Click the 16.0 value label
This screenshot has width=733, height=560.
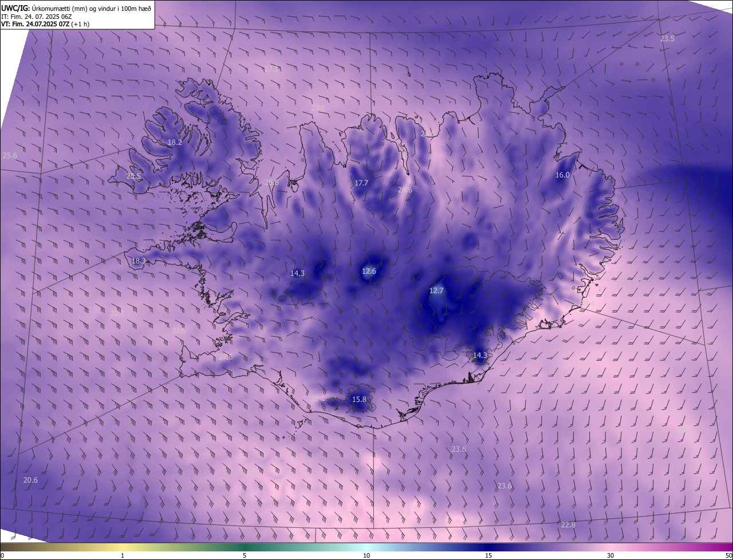point(562,175)
